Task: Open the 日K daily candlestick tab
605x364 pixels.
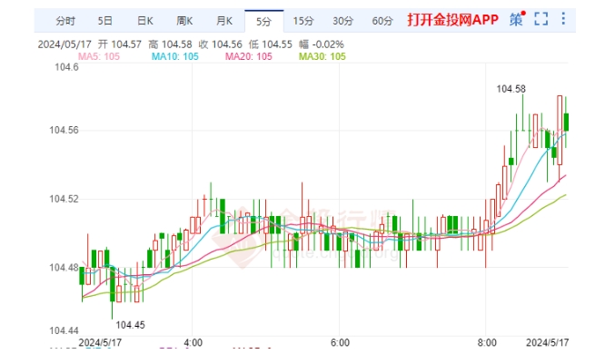Action: point(145,21)
